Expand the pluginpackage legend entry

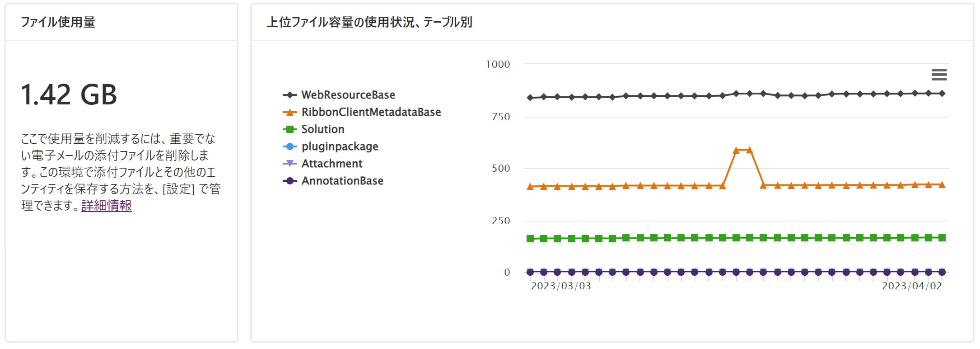340,146
